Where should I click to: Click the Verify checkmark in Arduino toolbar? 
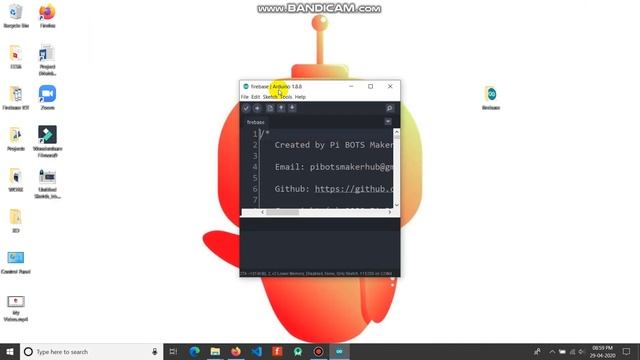(246, 108)
